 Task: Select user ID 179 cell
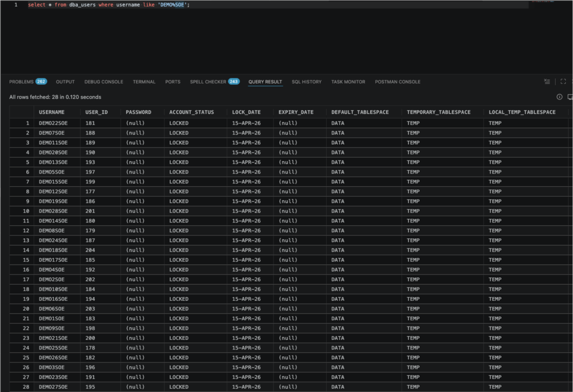pos(101,230)
